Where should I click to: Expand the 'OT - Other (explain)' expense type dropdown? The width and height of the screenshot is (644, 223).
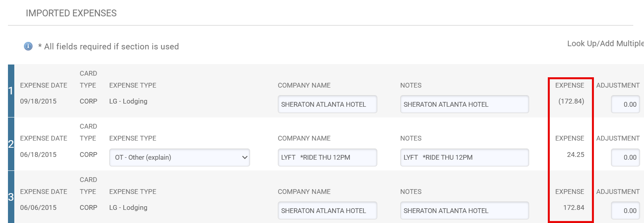pyautogui.click(x=179, y=157)
